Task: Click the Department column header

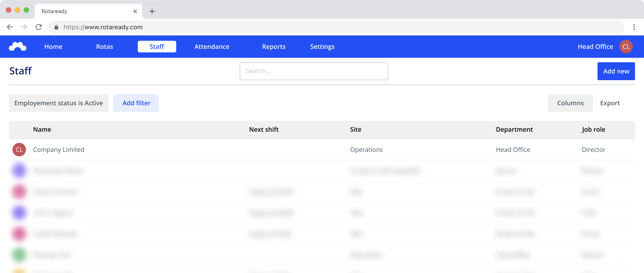Action: [514, 130]
